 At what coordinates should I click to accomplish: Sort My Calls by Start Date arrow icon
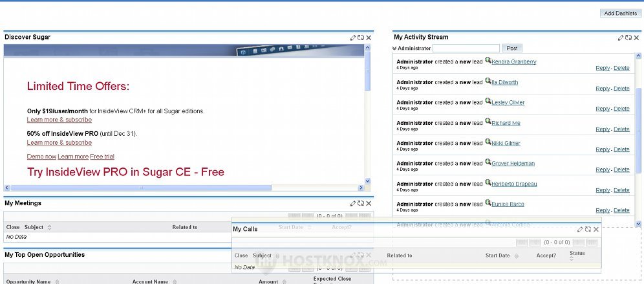tap(516, 256)
